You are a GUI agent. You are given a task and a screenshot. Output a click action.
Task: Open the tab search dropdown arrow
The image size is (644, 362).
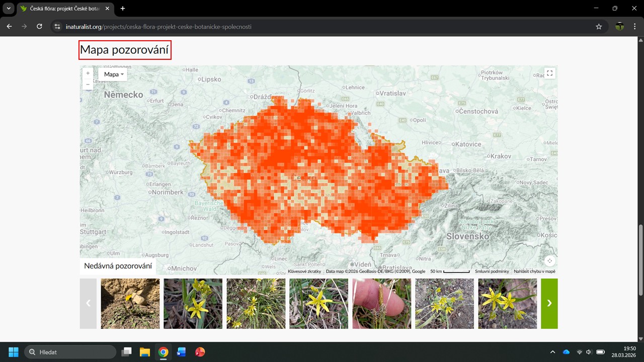(9, 9)
